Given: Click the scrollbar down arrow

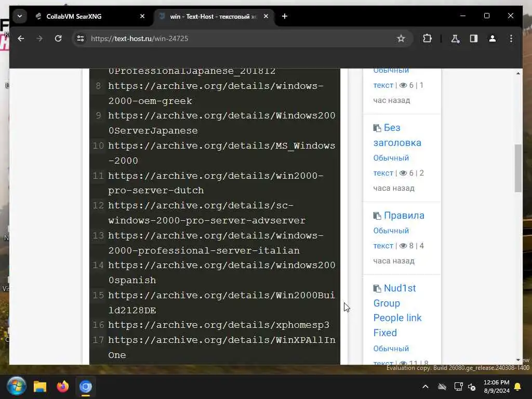Looking at the screenshot, I should pos(518,360).
